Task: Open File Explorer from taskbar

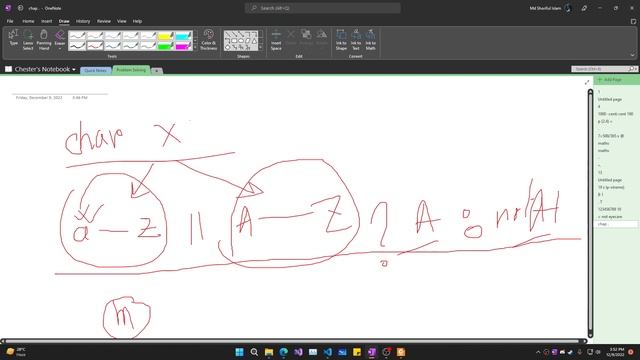Action: [269, 352]
